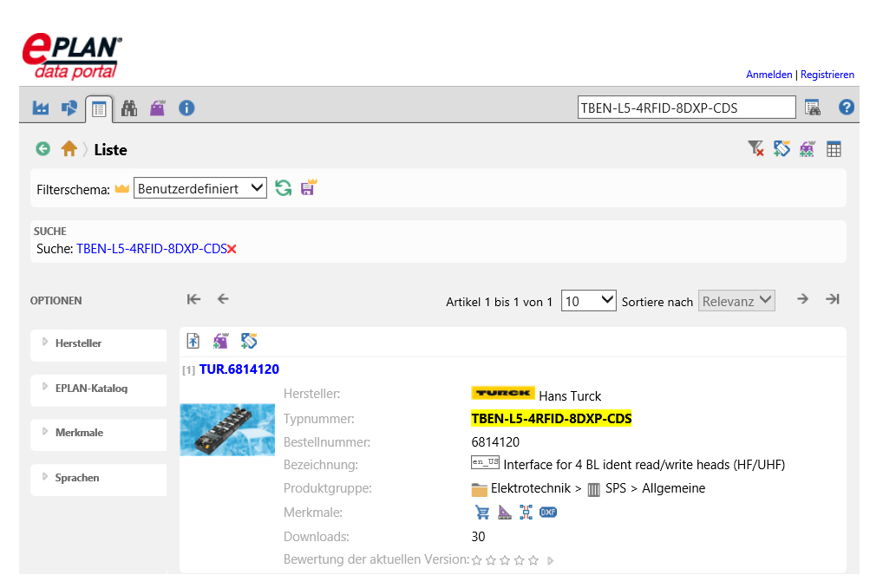This screenshot has height=588, width=883.
Task: Click the connection diagram Merkmale icon
Action: (x=526, y=513)
